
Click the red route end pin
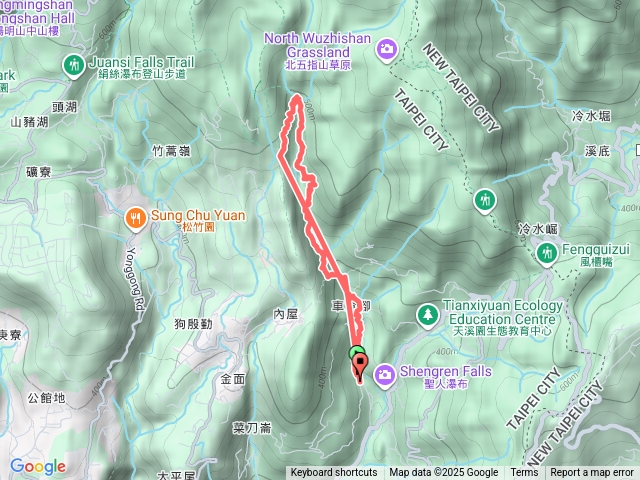click(360, 367)
